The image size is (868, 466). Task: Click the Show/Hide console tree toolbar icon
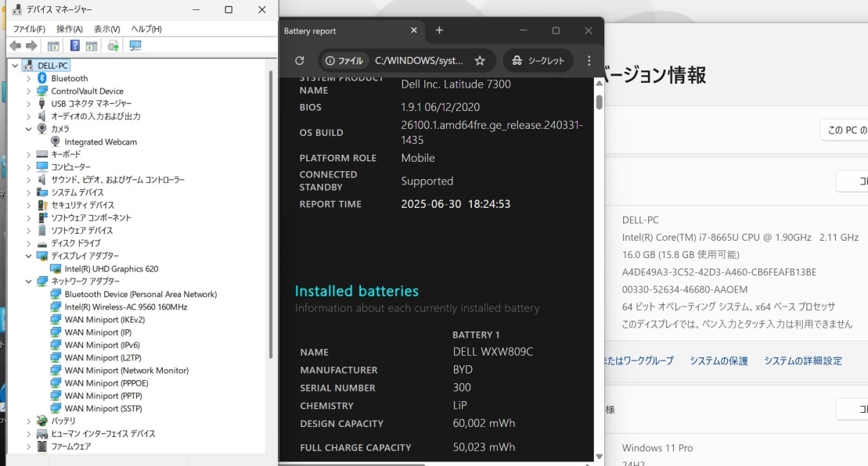53,46
